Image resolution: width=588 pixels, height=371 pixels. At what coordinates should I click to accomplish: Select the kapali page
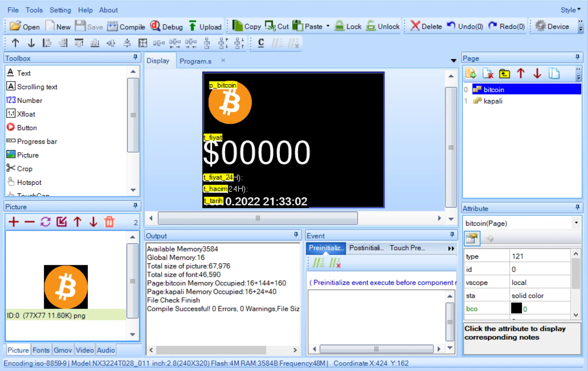coord(493,101)
